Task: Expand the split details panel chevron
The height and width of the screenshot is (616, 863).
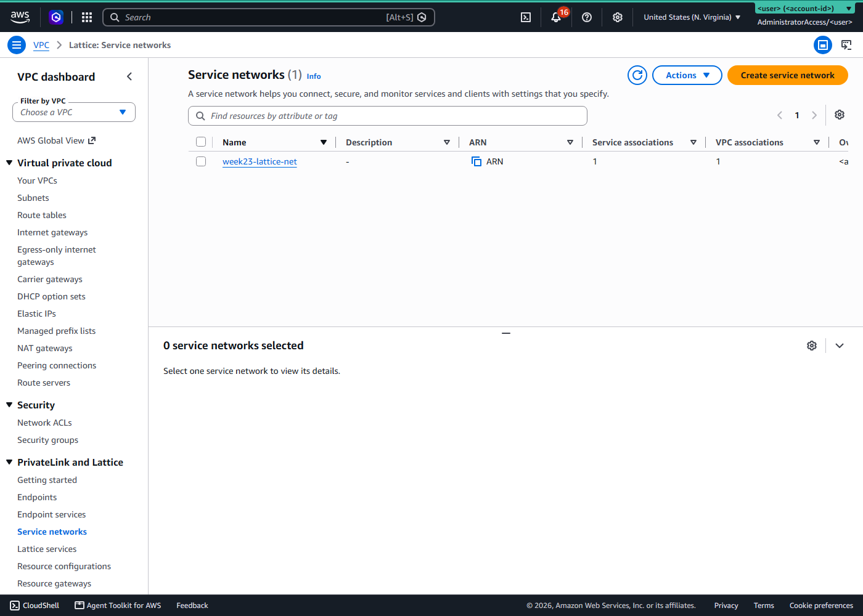Action: point(840,346)
